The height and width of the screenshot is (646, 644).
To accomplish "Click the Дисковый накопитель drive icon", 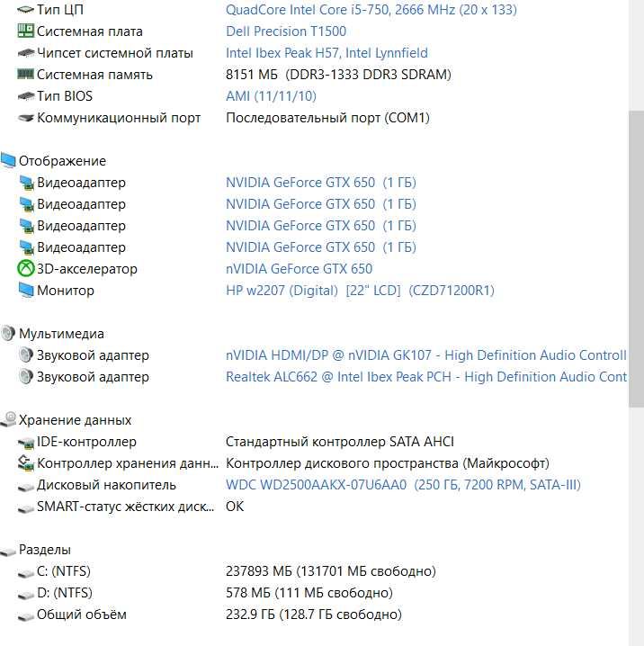I will (25, 487).
